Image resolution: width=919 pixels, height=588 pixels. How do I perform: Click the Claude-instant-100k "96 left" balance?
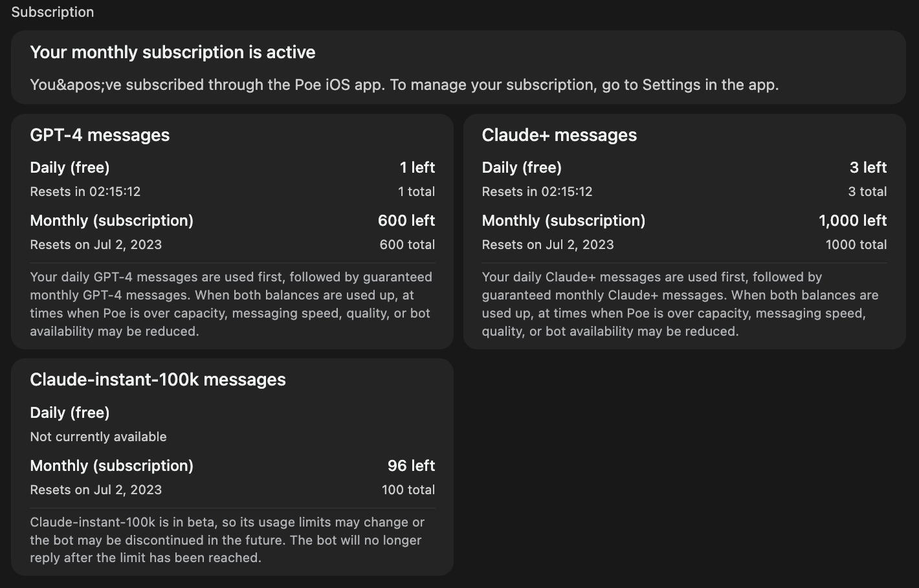[x=411, y=466]
